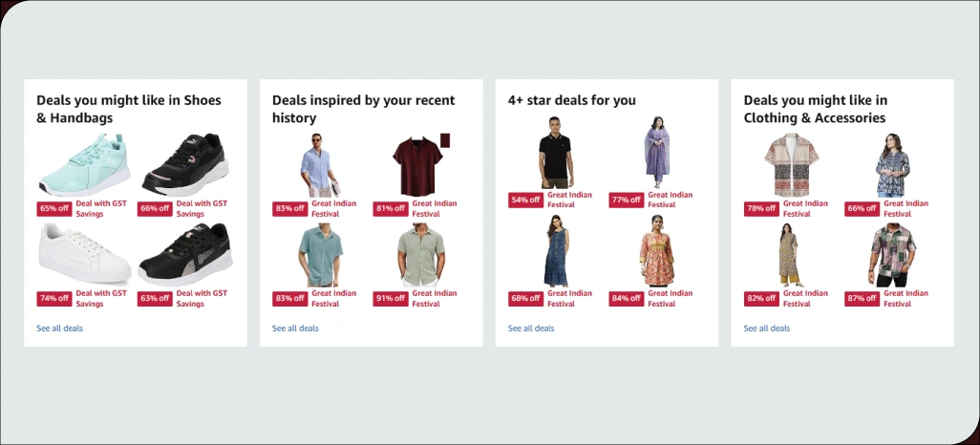980x445 pixels.
Task: Open Great Indian Festival link beside 77% off
Action: click(670, 200)
